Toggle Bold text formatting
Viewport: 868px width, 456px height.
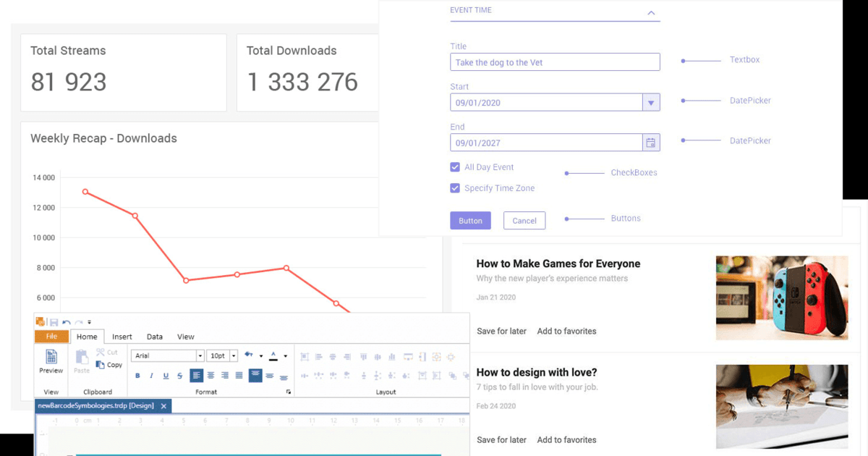[137, 376]
